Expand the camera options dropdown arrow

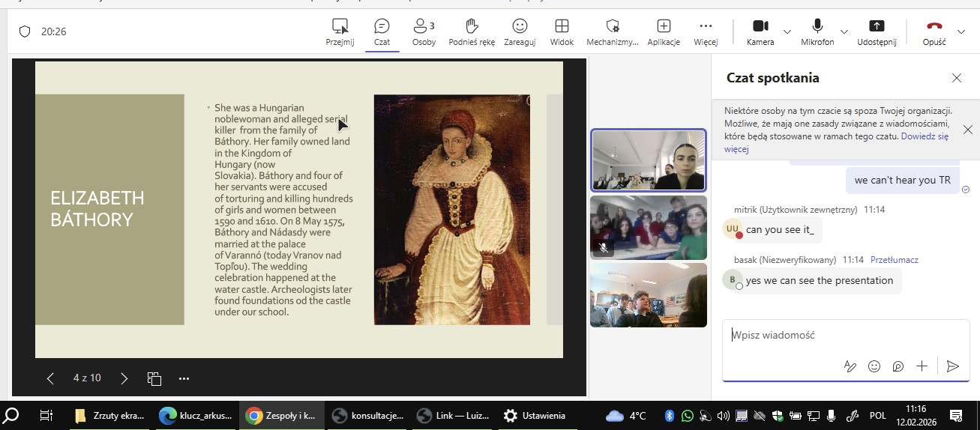pyautogui.click(x=787, y=31)
